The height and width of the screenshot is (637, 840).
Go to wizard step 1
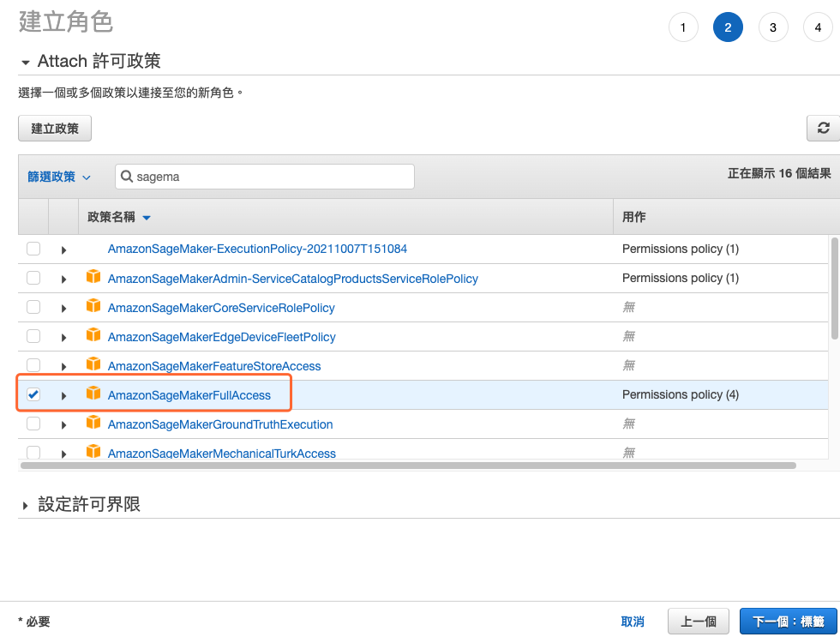tap(683, 27)
